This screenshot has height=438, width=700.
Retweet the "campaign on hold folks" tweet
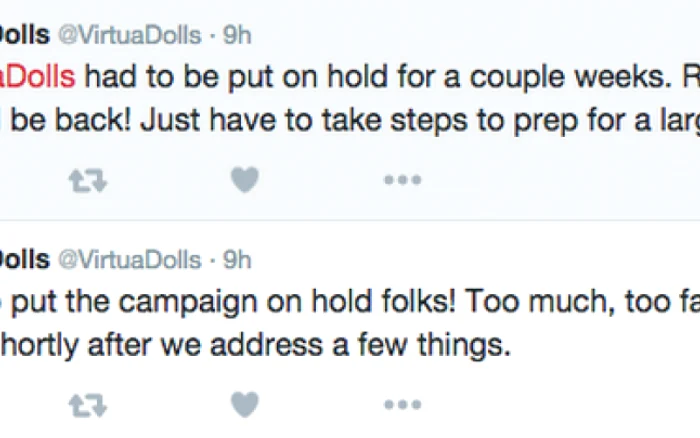[88, 405]
